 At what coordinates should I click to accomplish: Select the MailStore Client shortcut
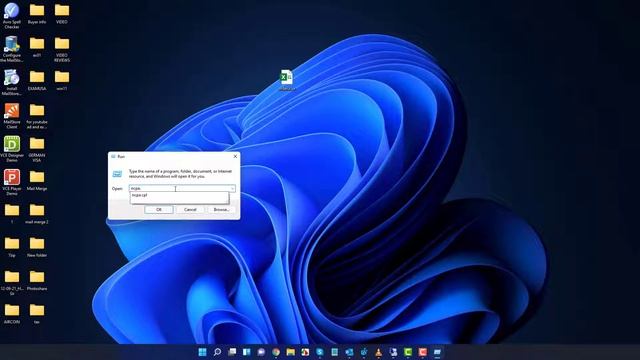12,116
